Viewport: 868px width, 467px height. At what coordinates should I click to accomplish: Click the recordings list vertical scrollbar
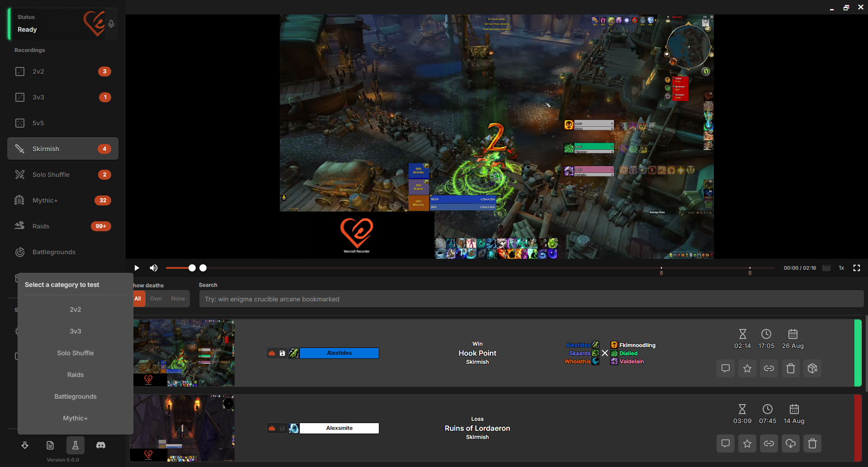coord(866,353)
